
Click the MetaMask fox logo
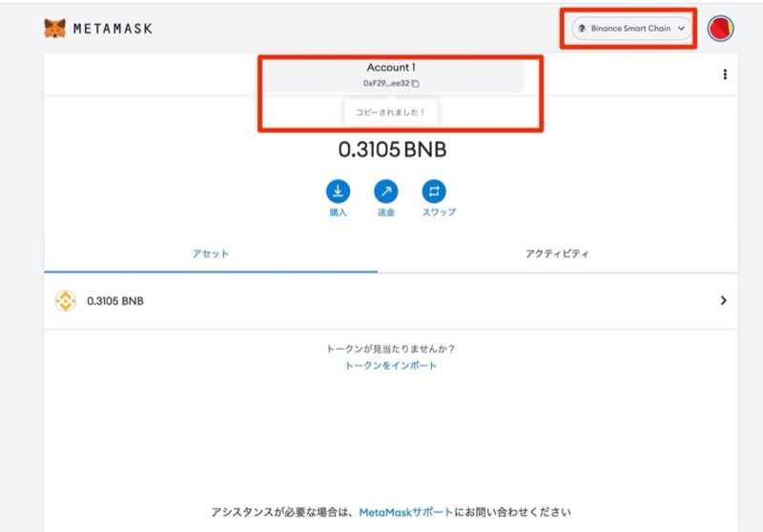point(54,29)
